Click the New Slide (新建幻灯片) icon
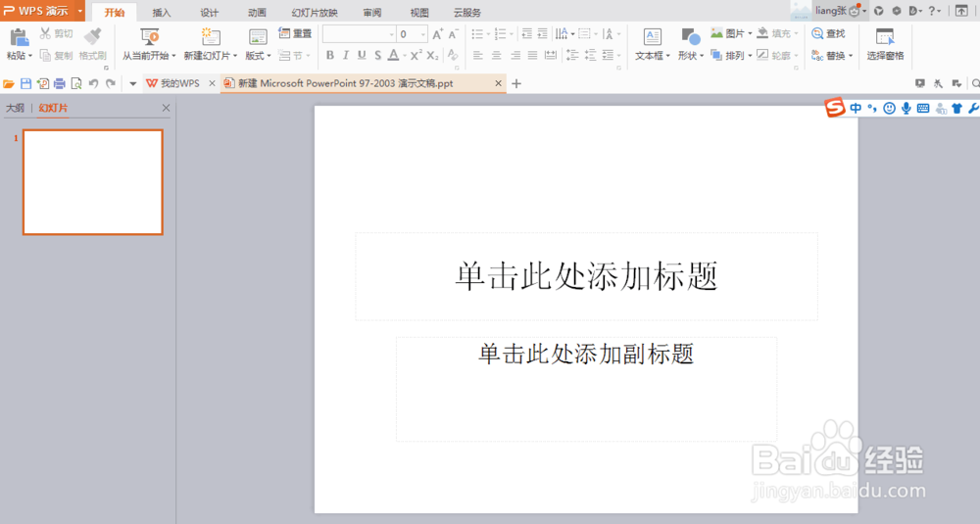Screen dimensions: 980x524 (x=211, y=36)
